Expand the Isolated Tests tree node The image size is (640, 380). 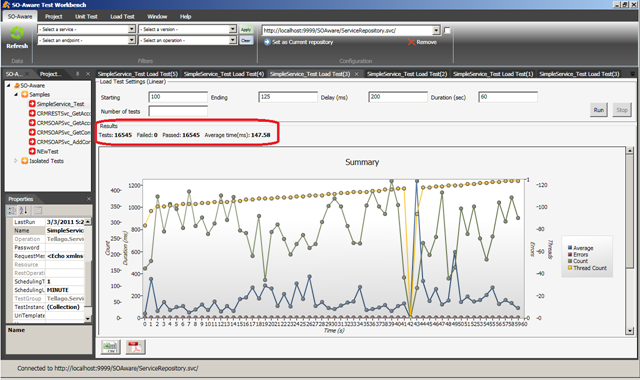point(16,161)
